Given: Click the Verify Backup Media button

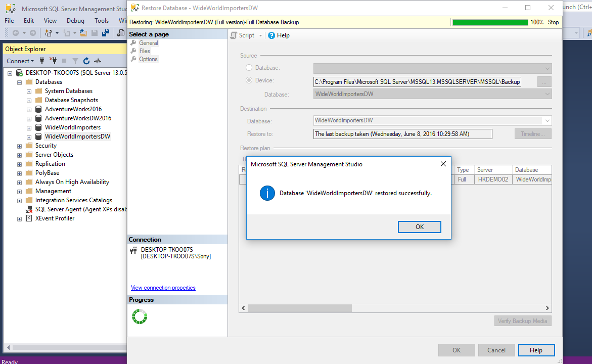Looking at the screenshot, I should click(523, 321).
